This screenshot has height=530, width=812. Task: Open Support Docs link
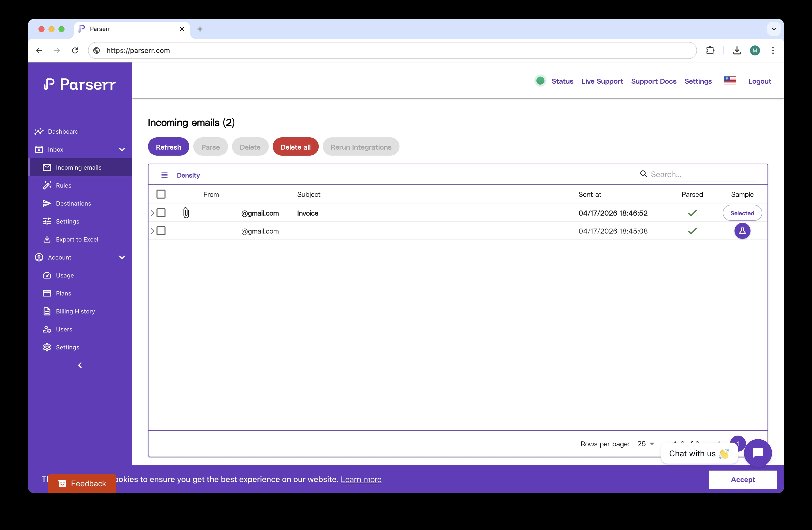(653, 81)
